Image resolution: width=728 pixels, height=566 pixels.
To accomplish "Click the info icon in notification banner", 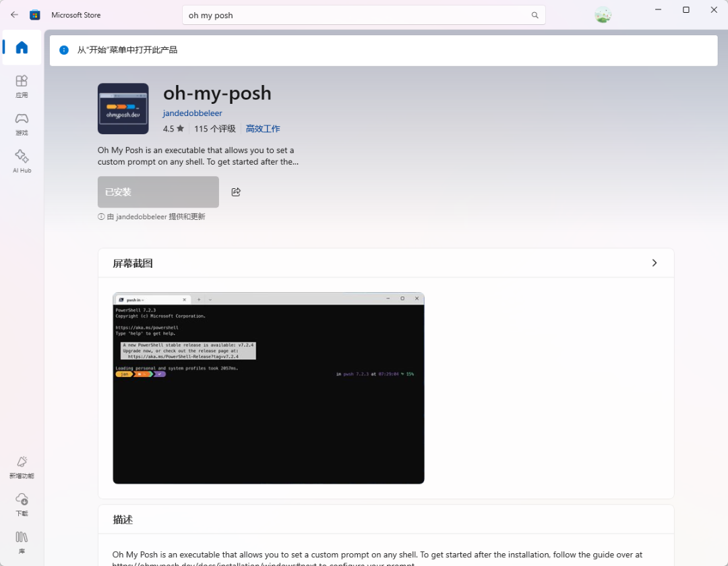I will click(x=64, y=50).
